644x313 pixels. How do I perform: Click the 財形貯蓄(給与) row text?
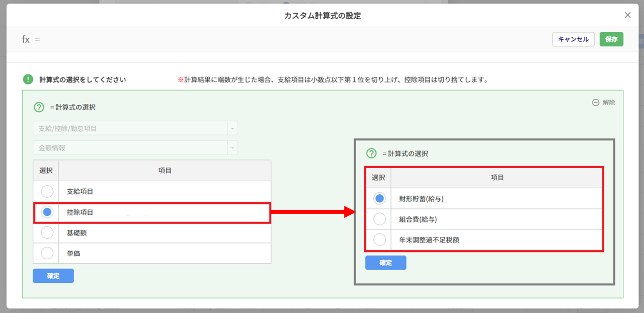coord(421,199)
